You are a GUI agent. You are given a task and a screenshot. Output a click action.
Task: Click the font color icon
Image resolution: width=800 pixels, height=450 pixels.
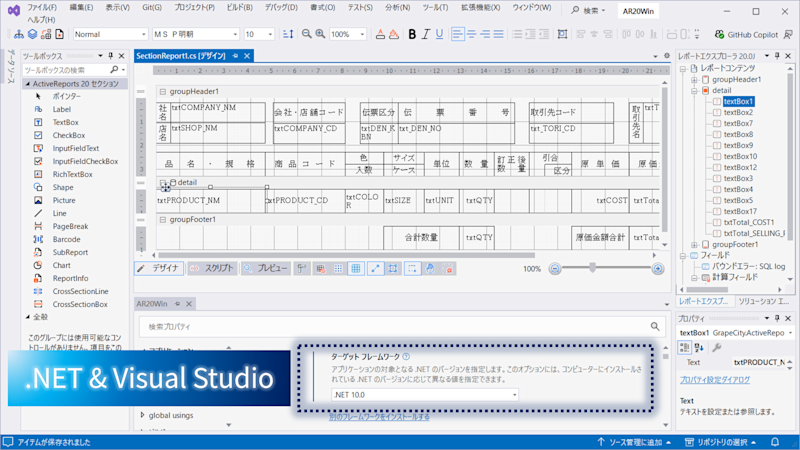380,34
